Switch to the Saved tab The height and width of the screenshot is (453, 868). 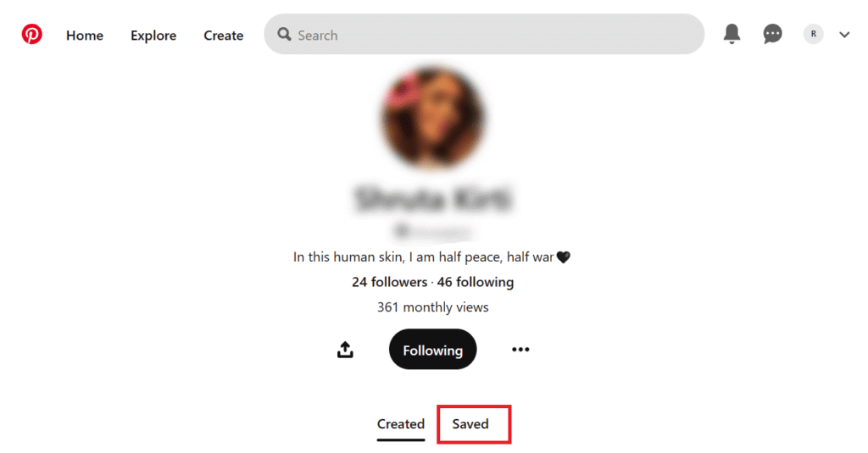point(470,424)
